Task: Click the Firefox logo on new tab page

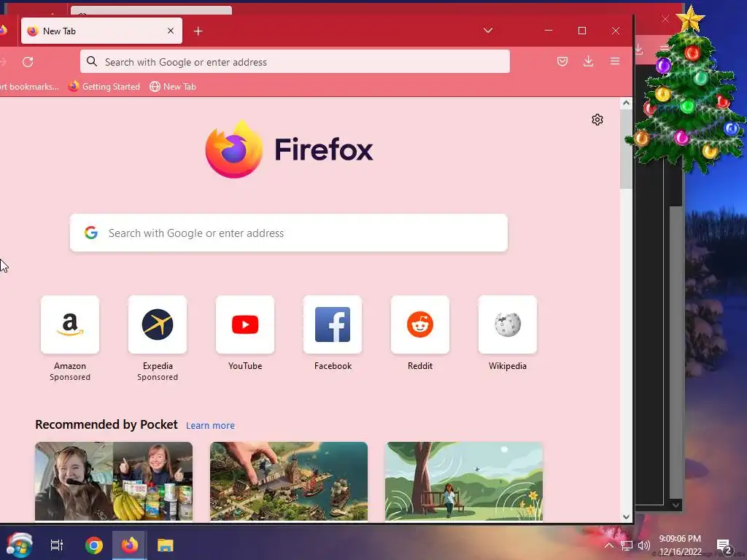Action: [x=289, y=149]
